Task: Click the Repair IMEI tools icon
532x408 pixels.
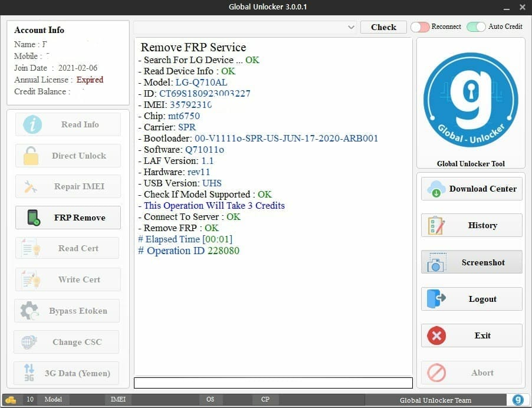Action: point(31,186)
